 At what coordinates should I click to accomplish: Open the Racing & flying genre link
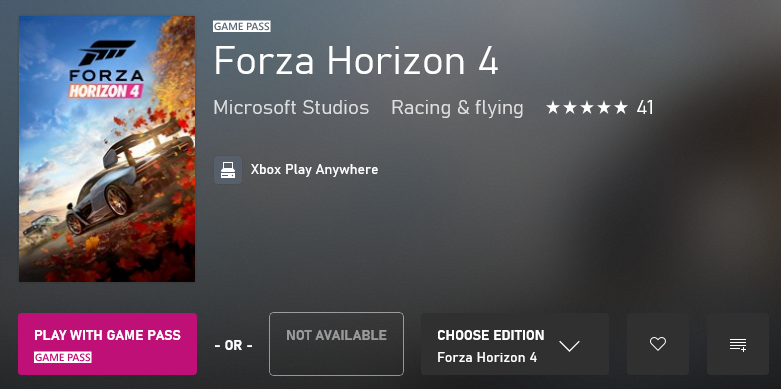click(x=457, y=108)
